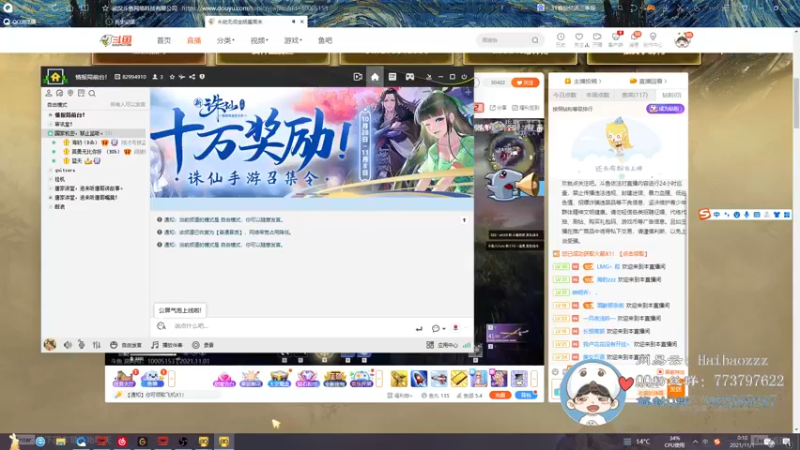Open the 主播投稿 link

[583, 81]
